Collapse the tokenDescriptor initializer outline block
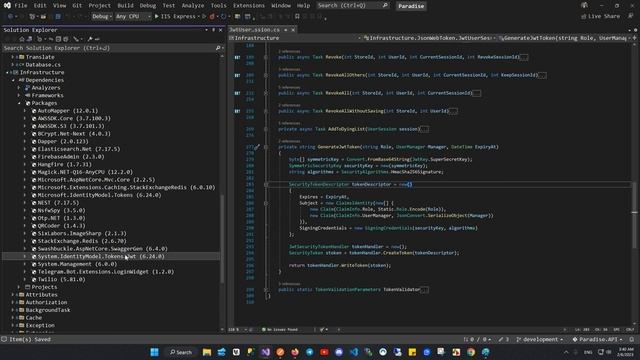 pyautogui.click(x=266, y=184)
